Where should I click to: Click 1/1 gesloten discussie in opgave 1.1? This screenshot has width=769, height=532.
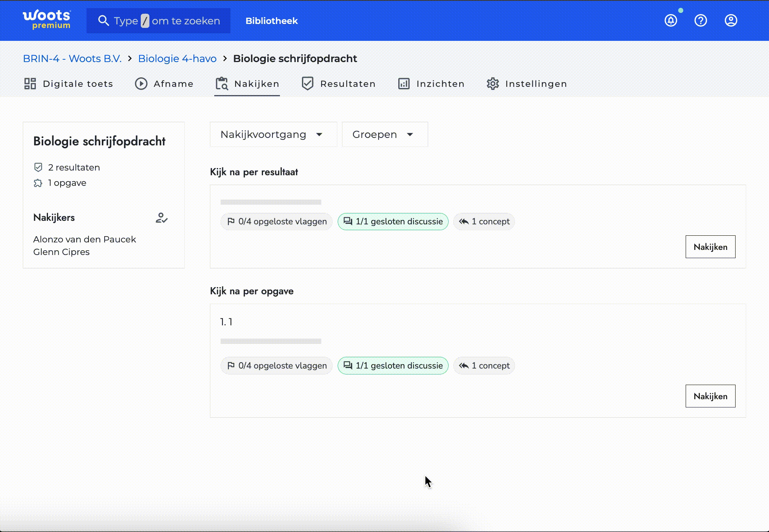coord(393,366)
